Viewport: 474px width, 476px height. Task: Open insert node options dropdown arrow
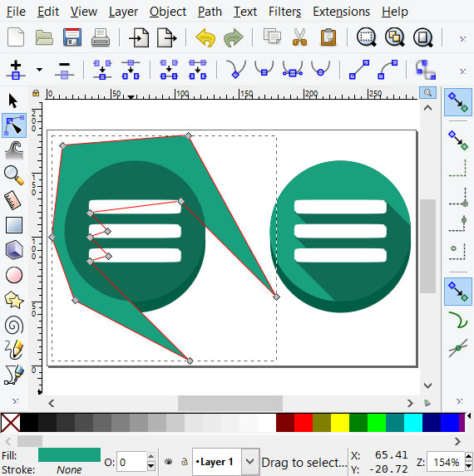tap(39, 70)
